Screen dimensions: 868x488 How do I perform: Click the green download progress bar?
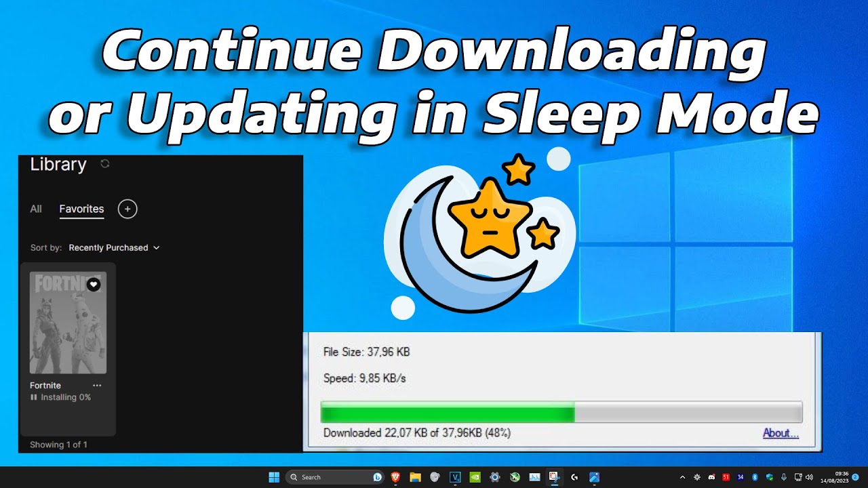coord(448,412)
